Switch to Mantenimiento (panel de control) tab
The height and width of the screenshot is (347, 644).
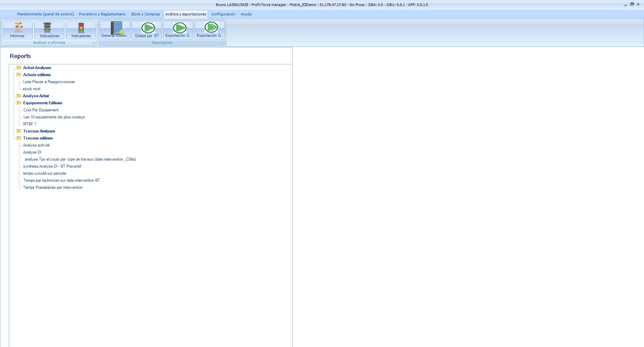click(46, 14)
